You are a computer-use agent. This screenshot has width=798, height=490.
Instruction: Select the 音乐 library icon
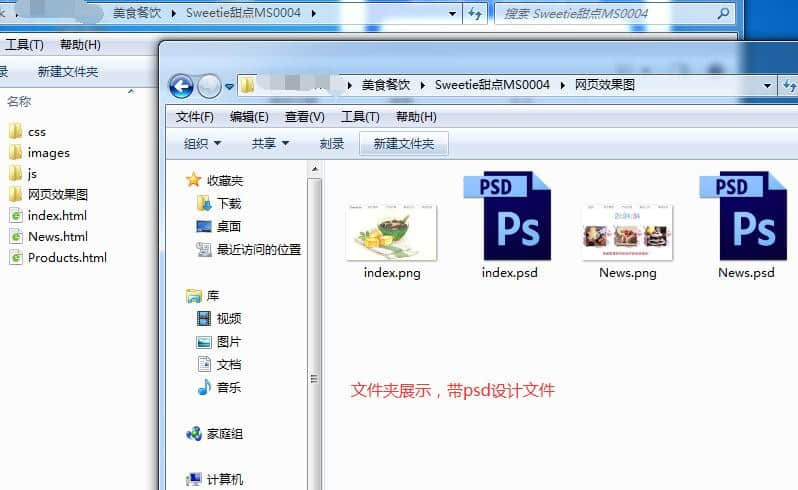click(x=205, y=387)
